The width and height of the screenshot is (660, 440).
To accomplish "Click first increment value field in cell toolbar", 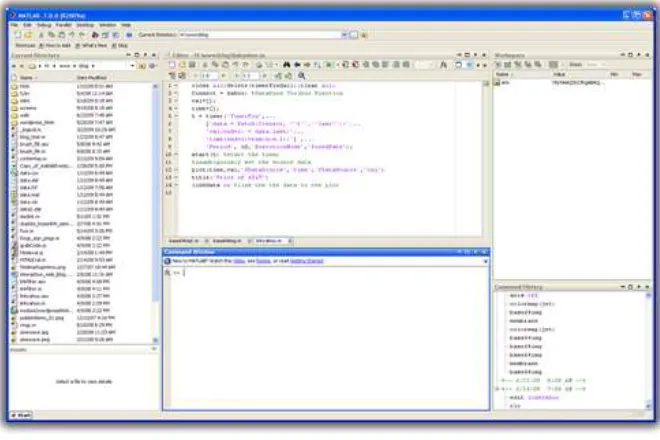I will [x=208, y=76].
